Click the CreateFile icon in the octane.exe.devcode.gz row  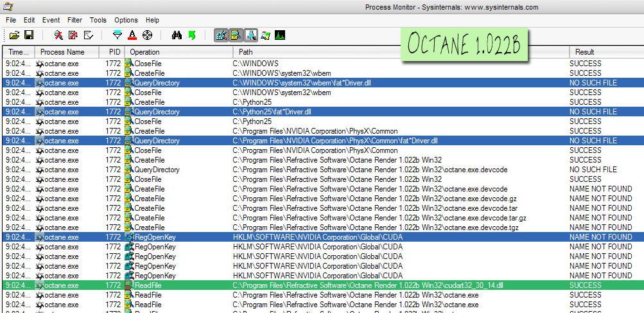click(x=129, y=199)
